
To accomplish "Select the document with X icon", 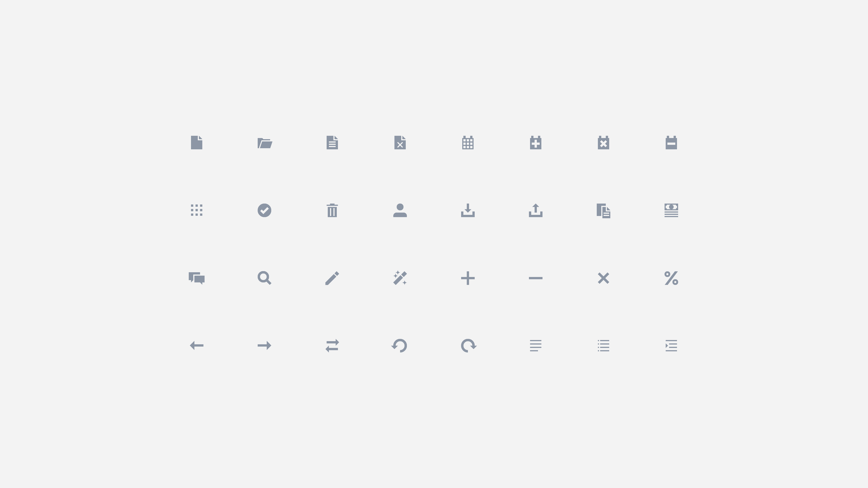I will [400, 143].
